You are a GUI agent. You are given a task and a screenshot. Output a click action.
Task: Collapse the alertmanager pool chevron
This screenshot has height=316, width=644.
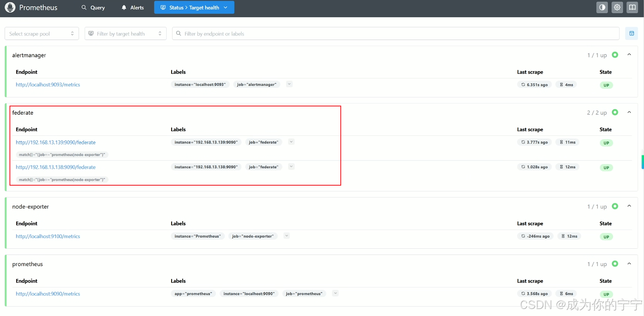pyautogui.click(x=629, y=54)
